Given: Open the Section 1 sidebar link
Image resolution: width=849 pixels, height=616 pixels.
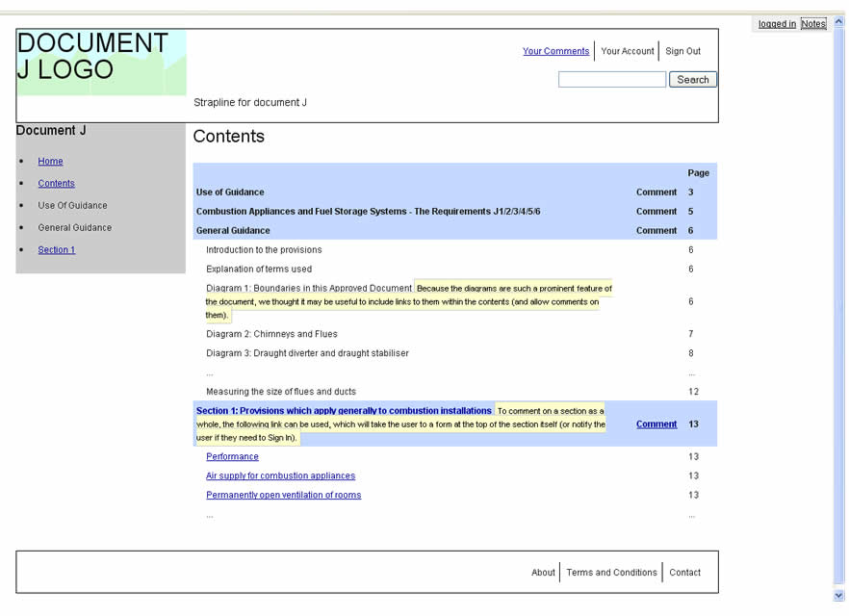Looking at the screenshot, I should pos(56,249).
